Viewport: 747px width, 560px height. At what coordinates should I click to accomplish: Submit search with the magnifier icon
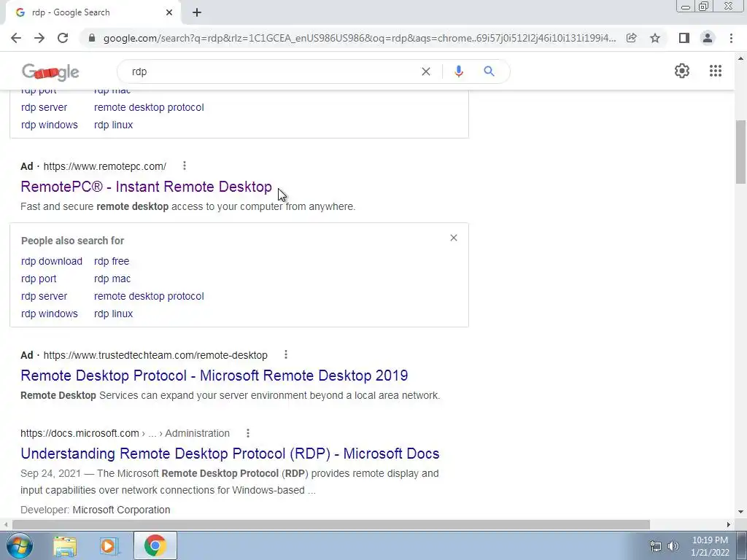(x=489, y=71)
